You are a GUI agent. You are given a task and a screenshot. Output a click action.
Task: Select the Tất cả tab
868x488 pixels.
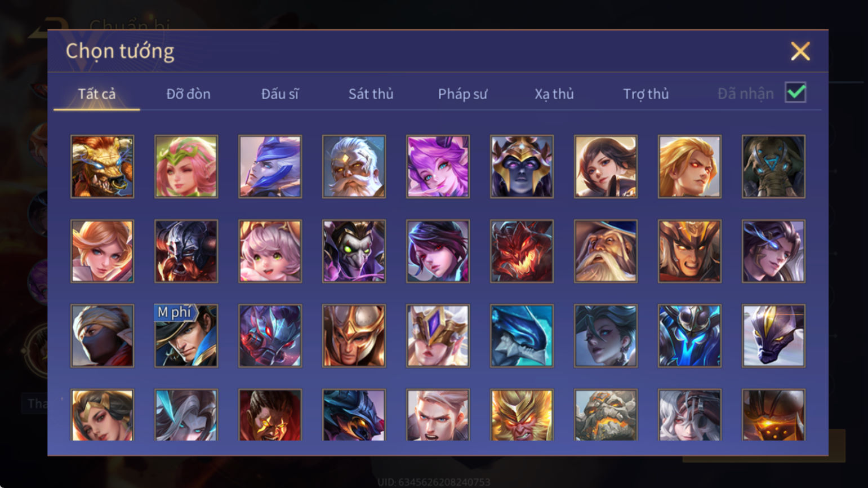[x=97, y=94]
